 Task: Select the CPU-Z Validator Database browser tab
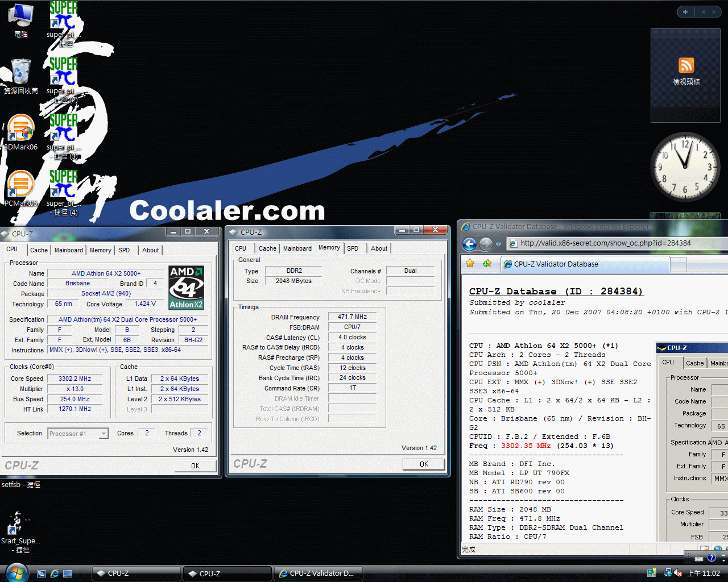click(x=585, y=264)
